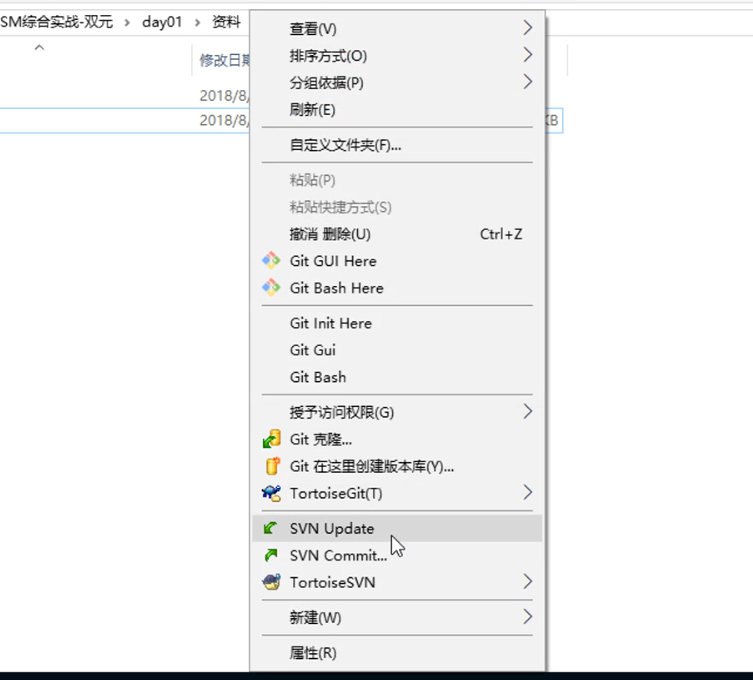Click day01 in address breadcrumb
This screenshot has height=680, width=753.
[x=162, y=22]
